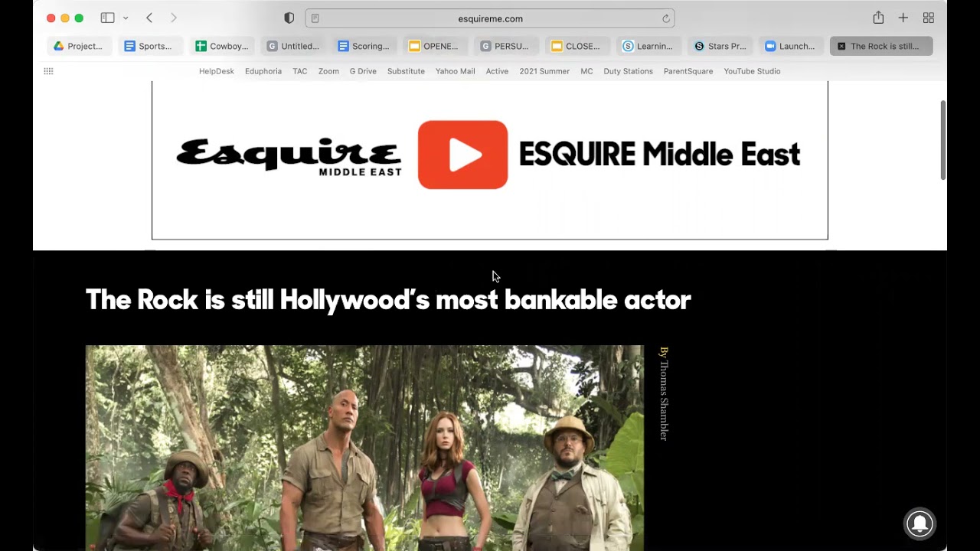Switch to the Project... Drive tab
This screenshot has height=551, width=980.
(79, 46)
